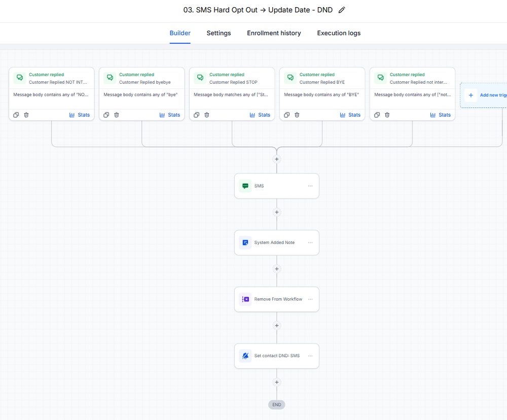507x420 pixels.
Task: Duplicate the BYE trigger card
Action: click(287, 115)
